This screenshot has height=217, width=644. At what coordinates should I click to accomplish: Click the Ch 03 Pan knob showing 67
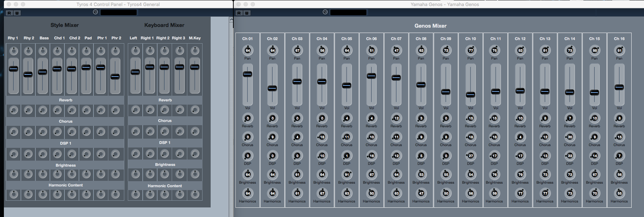coord(297,50)
